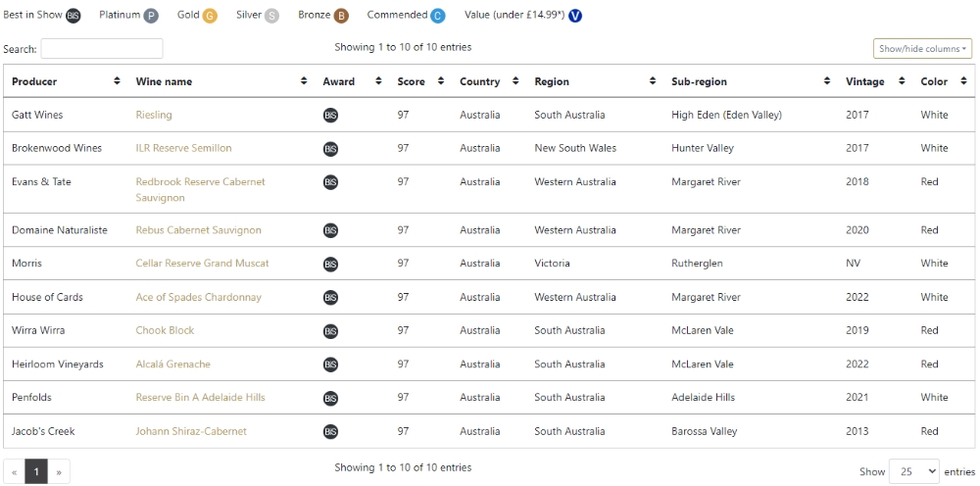
Task: Click the NV vintage cell
Action: point(854,263)
